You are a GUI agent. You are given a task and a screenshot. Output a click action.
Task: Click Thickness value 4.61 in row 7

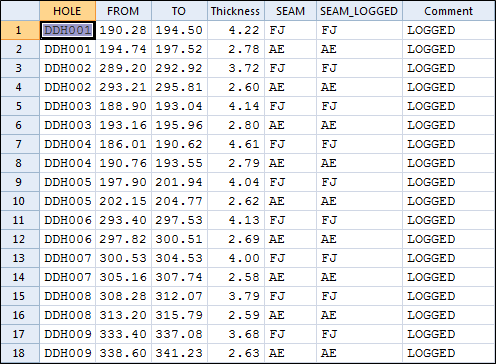coord(244,144)
